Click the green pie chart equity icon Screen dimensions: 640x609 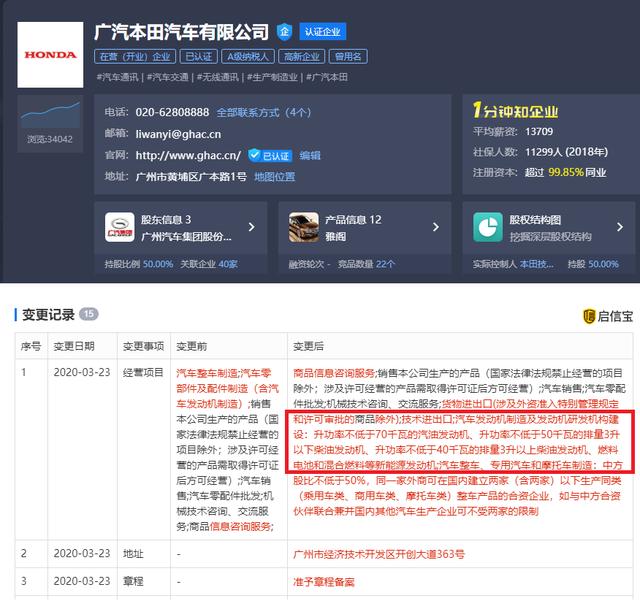point(488,227)
